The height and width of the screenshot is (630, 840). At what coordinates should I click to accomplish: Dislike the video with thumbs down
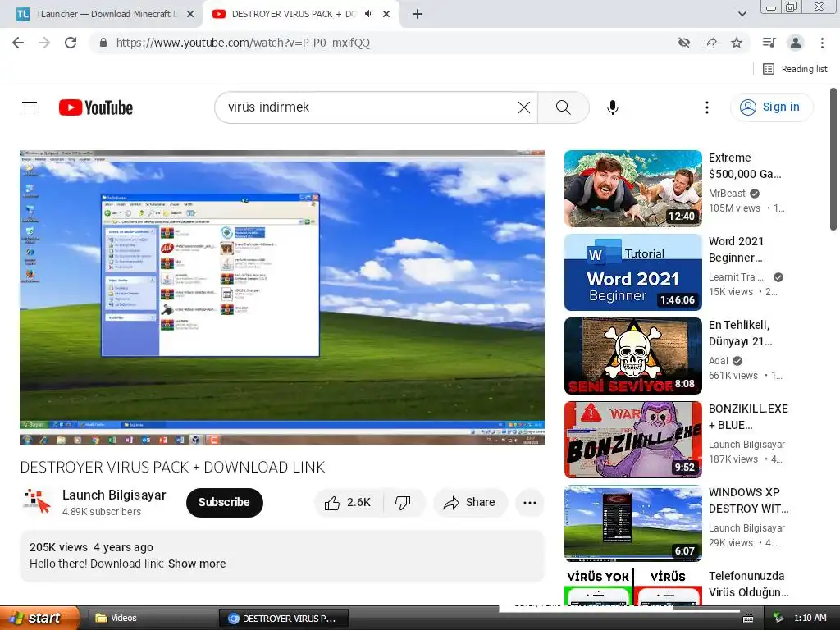(403, 503)
